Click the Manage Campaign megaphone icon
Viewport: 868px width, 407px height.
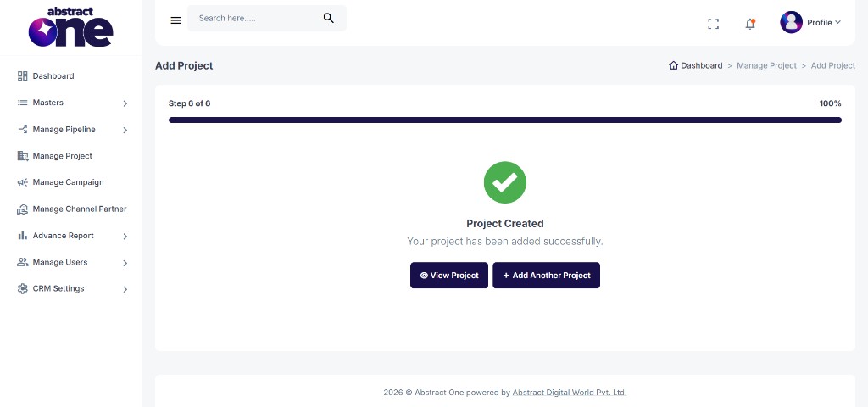tap(23, 182)
